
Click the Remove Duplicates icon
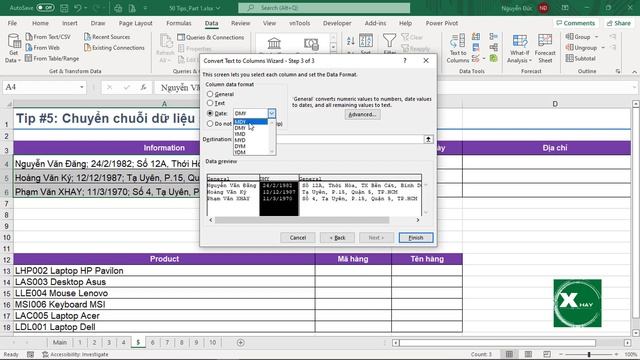click(x=476, y=48)
